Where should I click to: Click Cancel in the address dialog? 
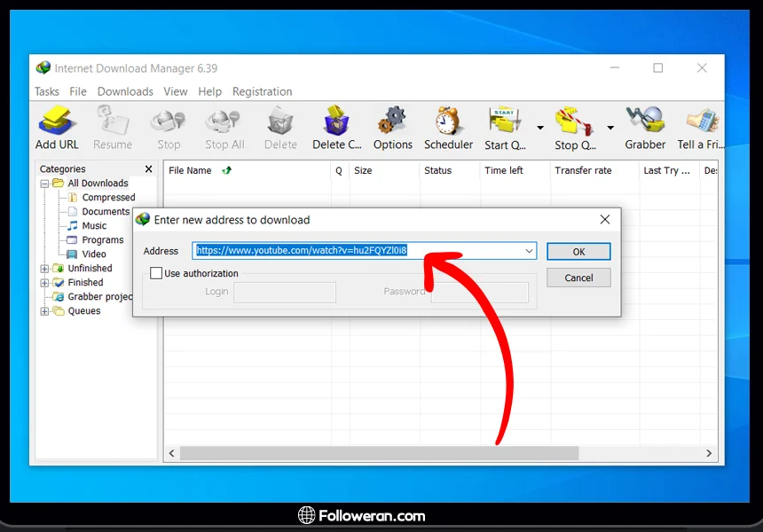pos(578,278)
